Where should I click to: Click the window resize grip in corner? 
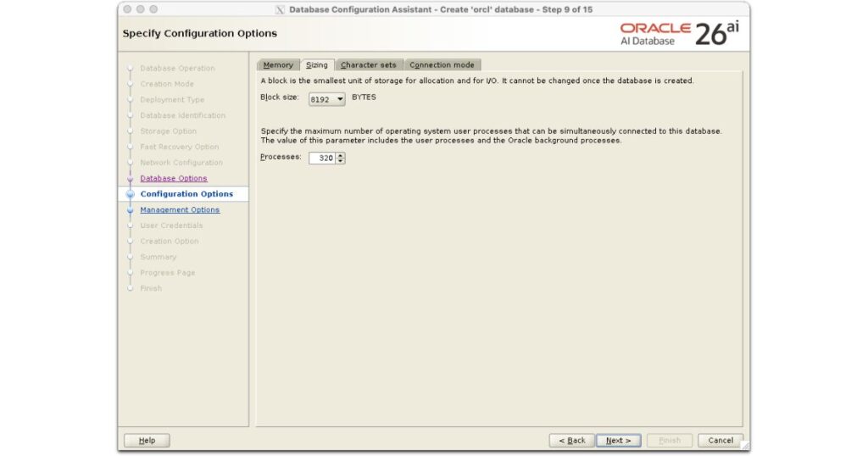(745, 446)
